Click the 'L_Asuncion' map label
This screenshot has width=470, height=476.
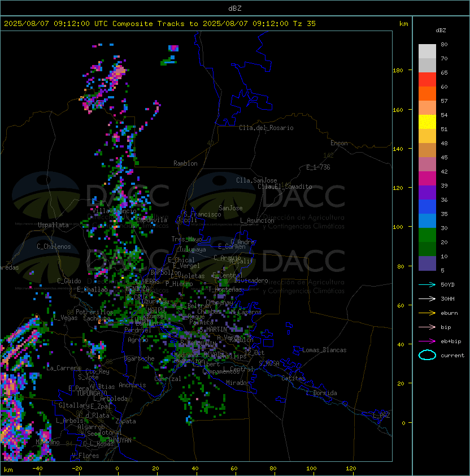257,220
